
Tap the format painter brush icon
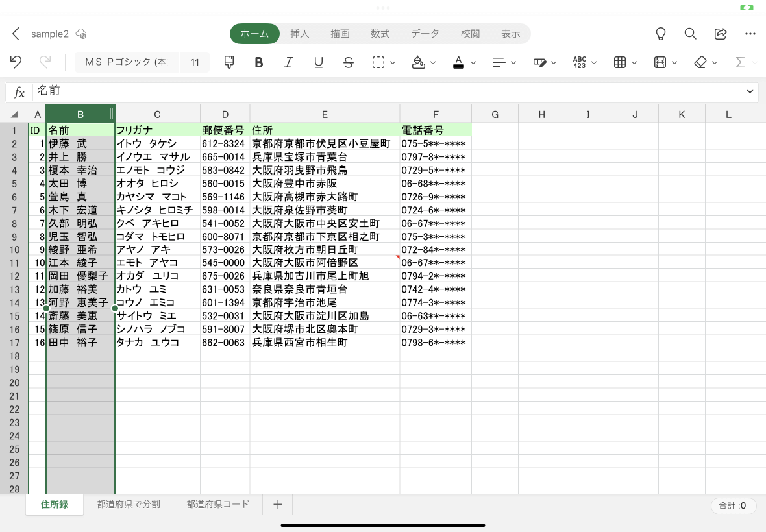229,62
